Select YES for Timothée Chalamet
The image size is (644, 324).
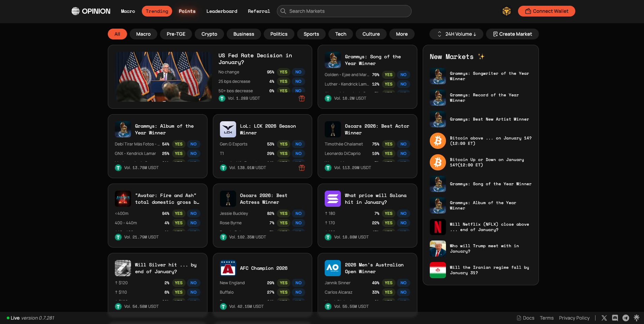(x=389, y=144)
